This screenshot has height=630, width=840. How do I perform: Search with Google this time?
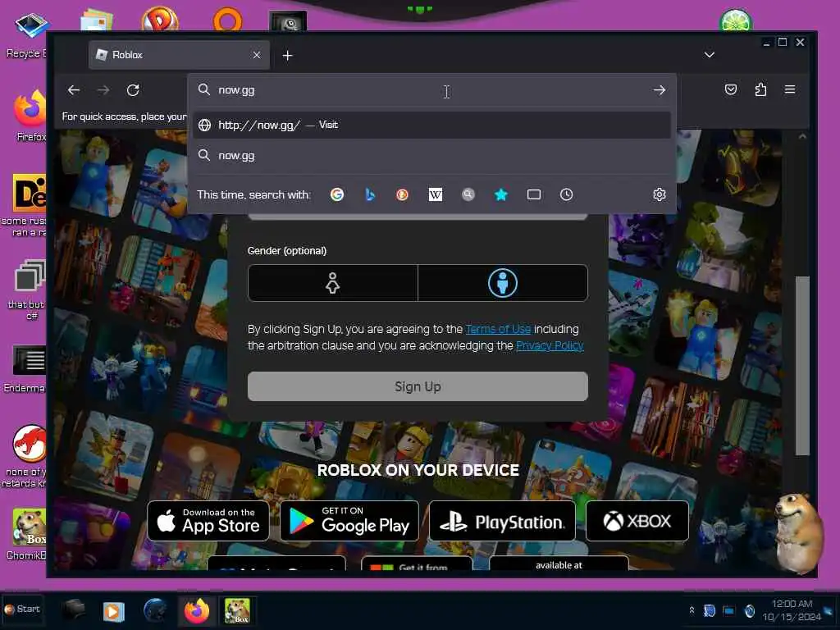(337, 194)
